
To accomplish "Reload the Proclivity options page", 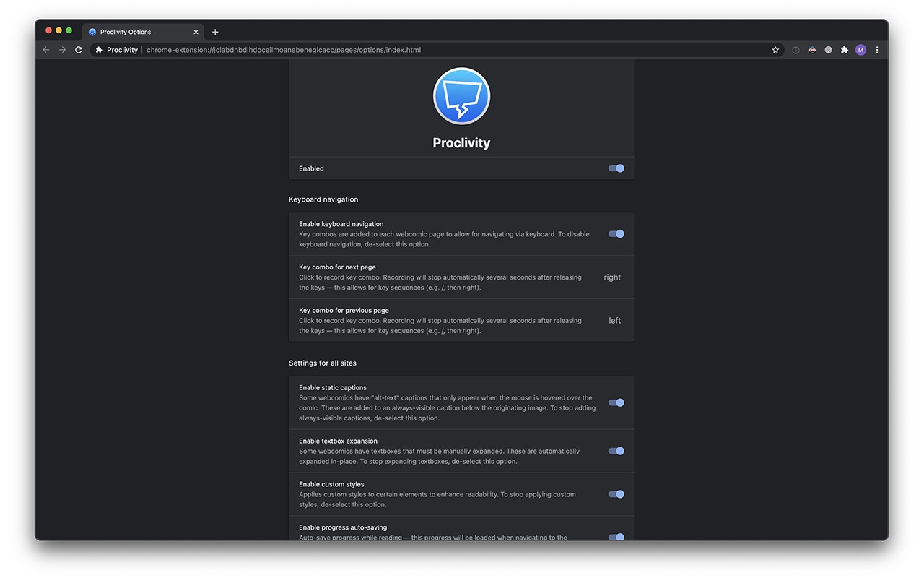I will (x=79, y=50).
